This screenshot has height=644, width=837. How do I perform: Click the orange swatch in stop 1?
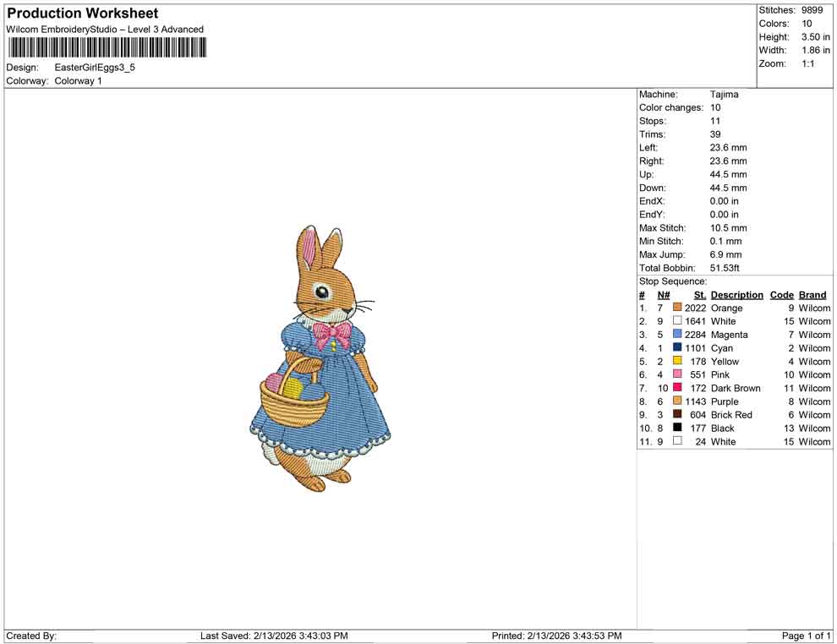pos(677,308)
